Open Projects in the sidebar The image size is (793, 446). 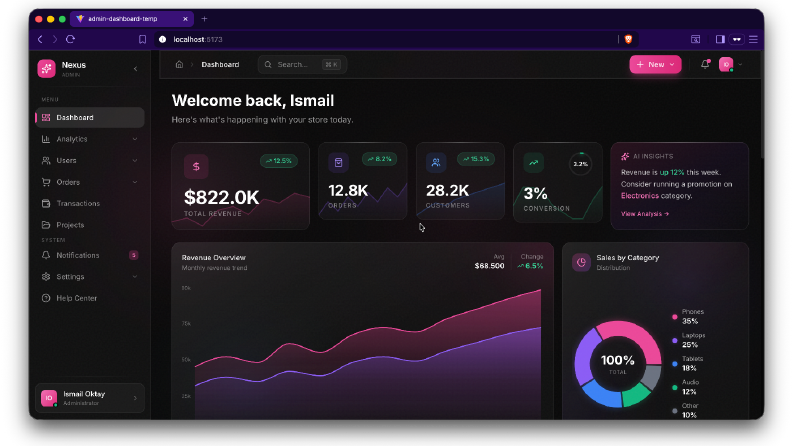90,225
